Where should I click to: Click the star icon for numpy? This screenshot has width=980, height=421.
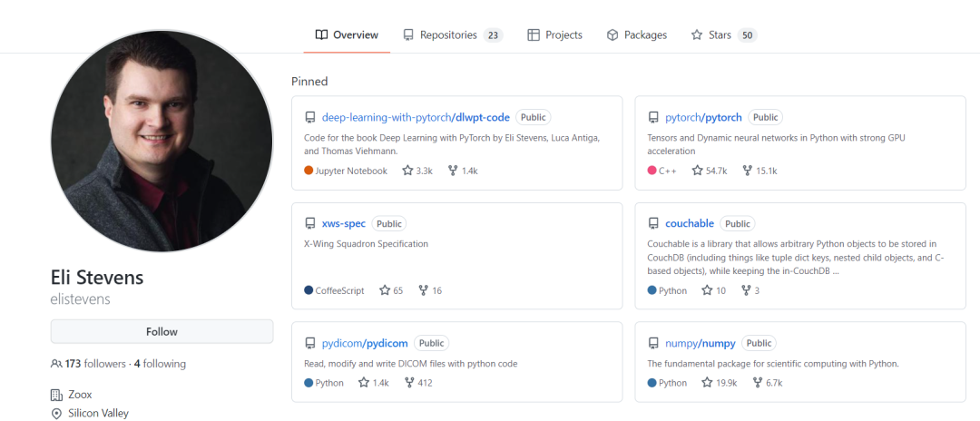pos(708,383)
